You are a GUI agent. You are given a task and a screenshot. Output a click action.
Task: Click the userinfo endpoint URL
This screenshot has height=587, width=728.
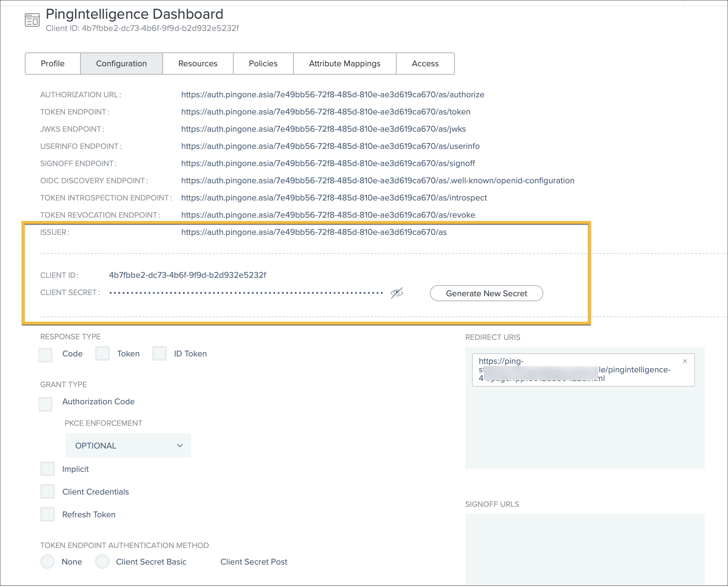coord(330,146)
